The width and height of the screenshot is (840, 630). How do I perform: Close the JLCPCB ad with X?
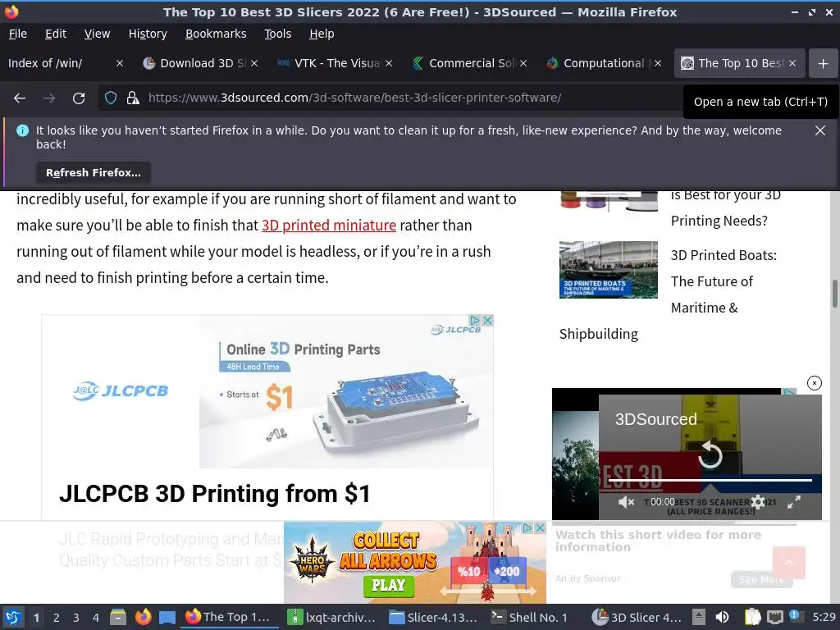[x=487, y=321]
